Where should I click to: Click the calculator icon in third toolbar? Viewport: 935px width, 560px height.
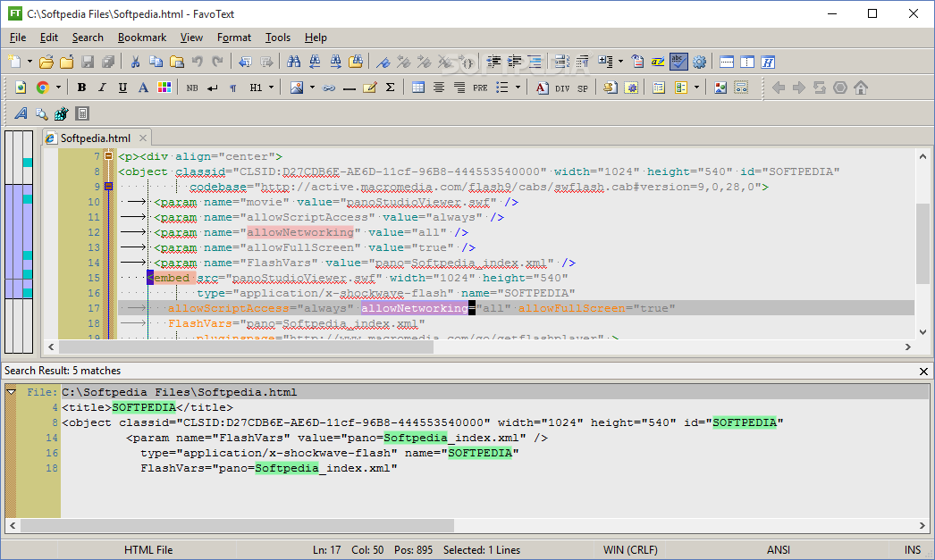(x=82, y=113)
